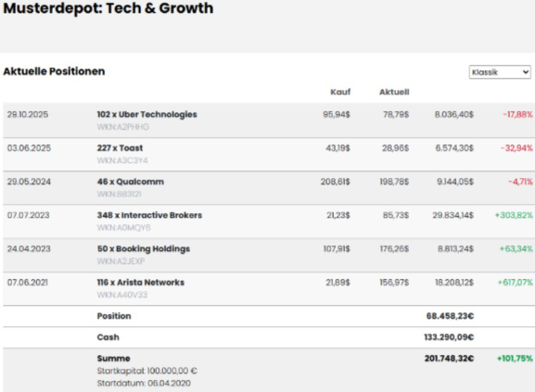Open the 348 x Interactive Brokers position
This screenshot has height=392, width=535.
click(149, 215)
